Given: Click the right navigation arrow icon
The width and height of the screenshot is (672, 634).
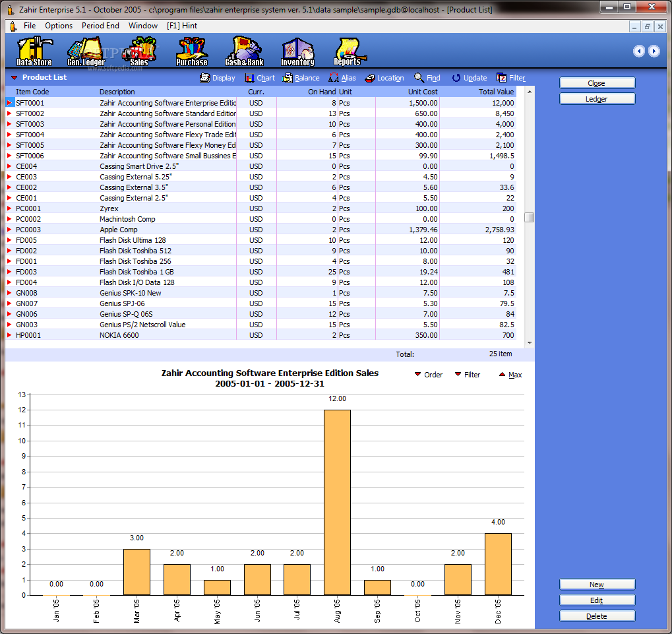Looking at the screenshot, I should [654, 51].
